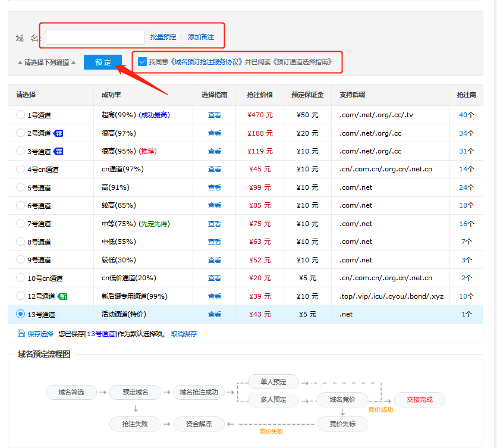Click the 资金解冻 flowchart step

click(x=199, y=424)
